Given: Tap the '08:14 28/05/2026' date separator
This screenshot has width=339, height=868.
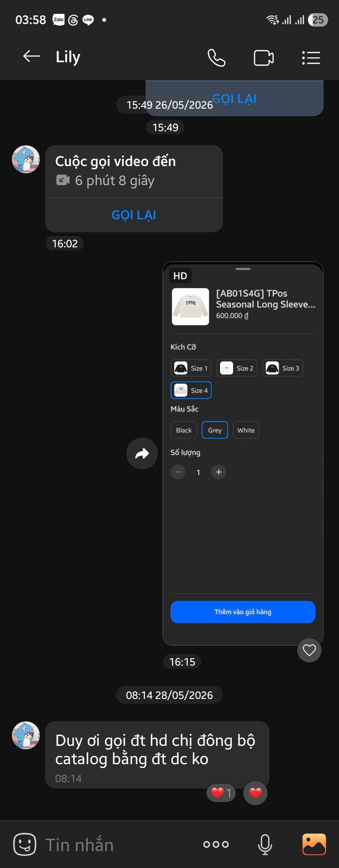Looking at the screenshot, I should [x=169, y=695].
